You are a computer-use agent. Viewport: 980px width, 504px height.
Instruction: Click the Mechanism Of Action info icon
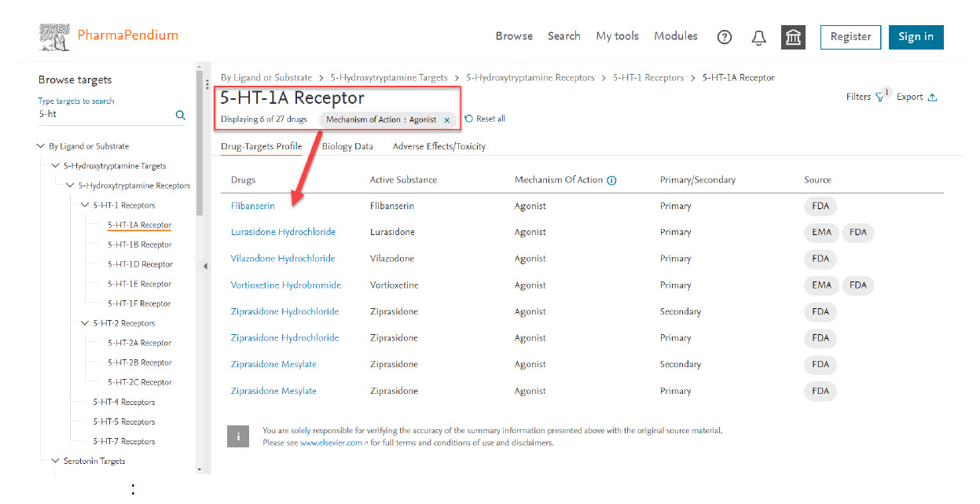point(611,180)
